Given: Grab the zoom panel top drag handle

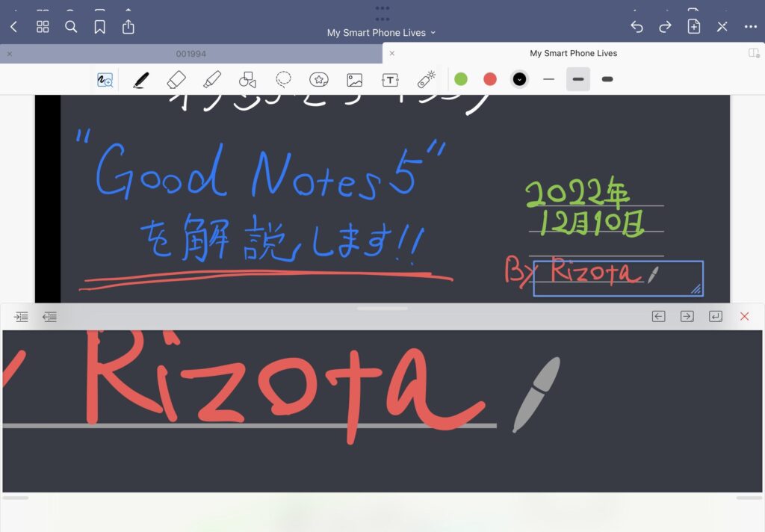Looking at the screenshot, I should click(x=382, y=309).
